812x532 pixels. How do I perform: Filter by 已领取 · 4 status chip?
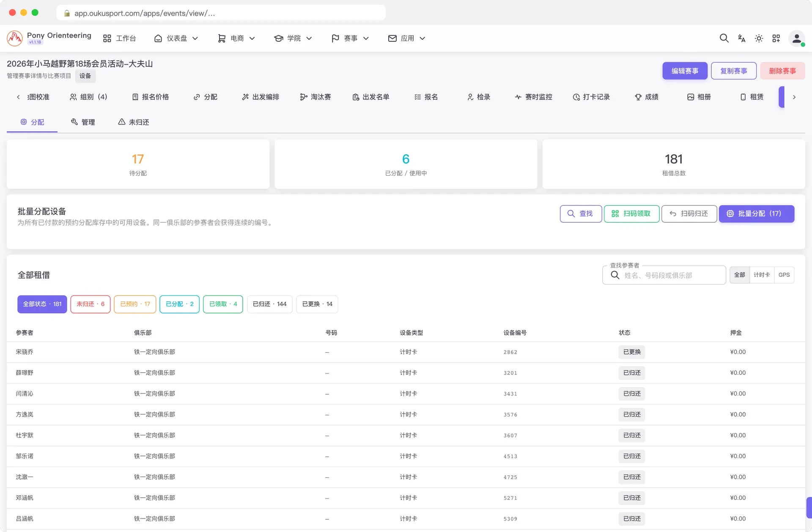coord(223,304)
